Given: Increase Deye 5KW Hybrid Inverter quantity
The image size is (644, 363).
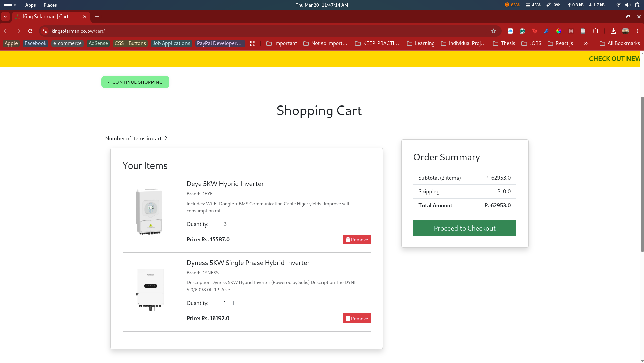Looking at the screenshot, I should [234, 224].
